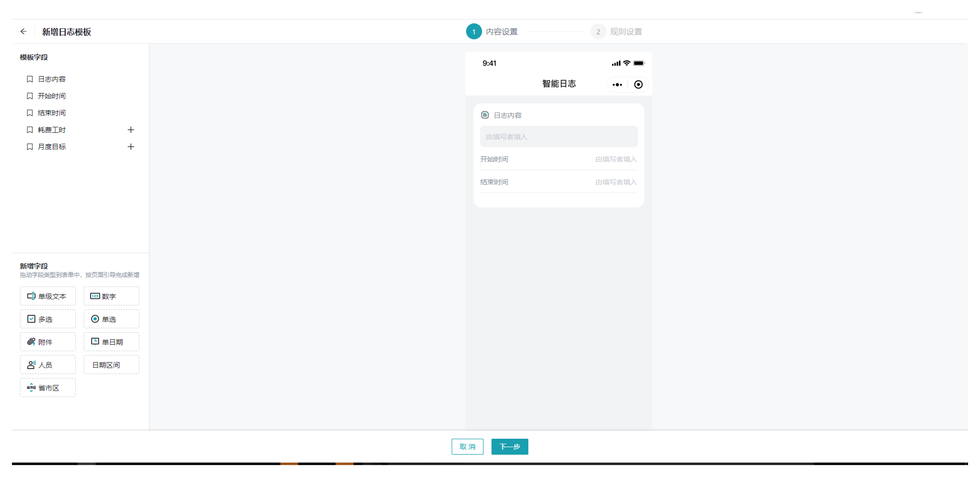Image resolution: width=980 pixels, height=477 pixels.
Task: Click the list icon beside 日志内容 in preview
Action: point(485,115)
